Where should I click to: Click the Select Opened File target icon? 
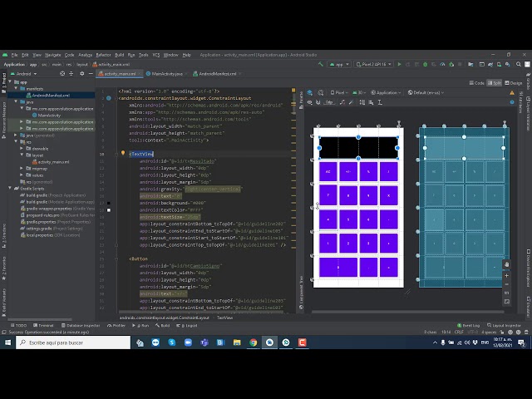(x=62, y=74)
